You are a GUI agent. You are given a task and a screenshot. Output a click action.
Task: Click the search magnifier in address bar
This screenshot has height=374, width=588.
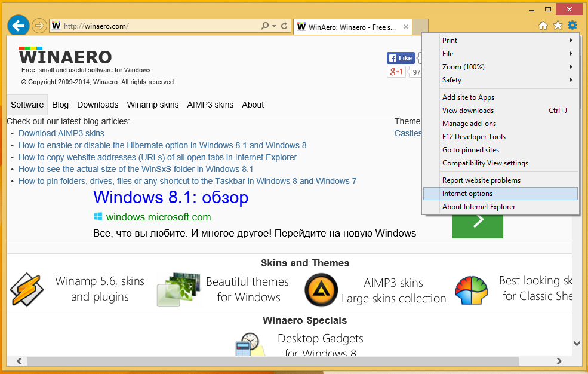point(265,26)
